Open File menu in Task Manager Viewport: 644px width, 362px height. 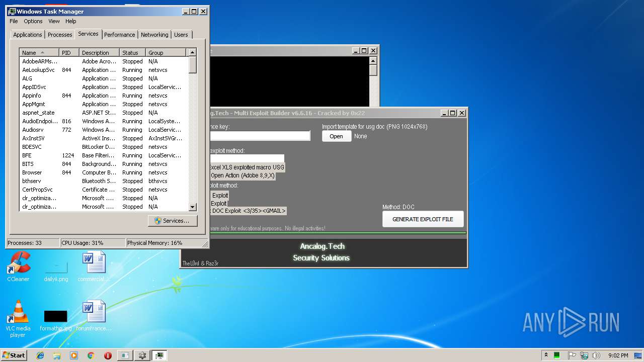14,21
